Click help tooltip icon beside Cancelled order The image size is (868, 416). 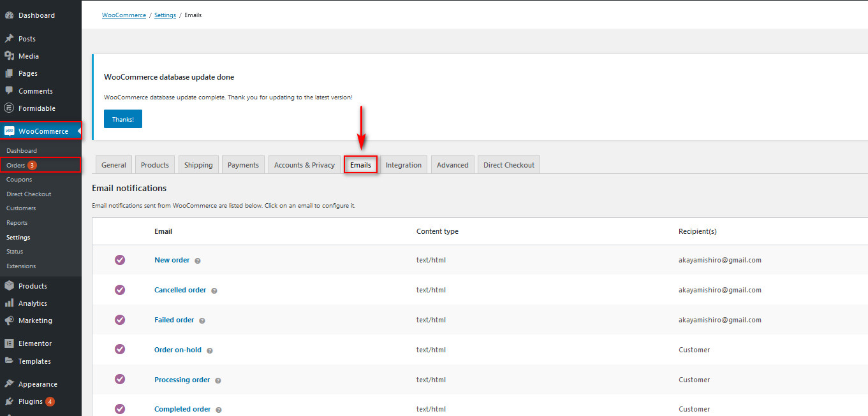[x=214, y=290]
